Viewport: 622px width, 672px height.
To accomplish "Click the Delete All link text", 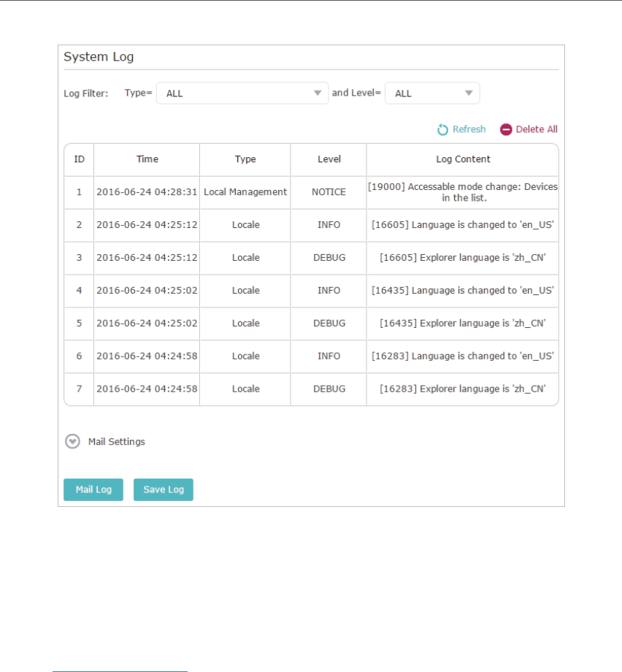I will (x=537, y=129).
